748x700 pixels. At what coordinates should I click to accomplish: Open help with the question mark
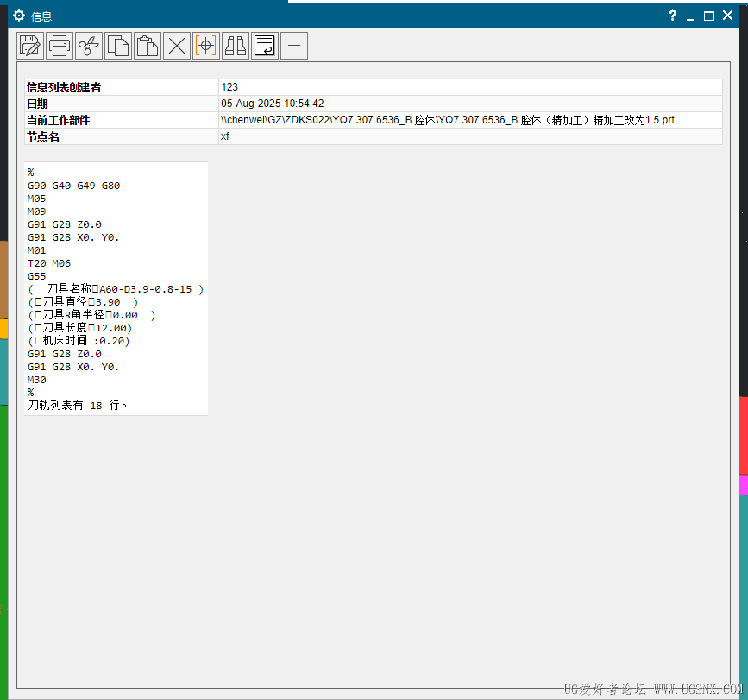point(673,16)
